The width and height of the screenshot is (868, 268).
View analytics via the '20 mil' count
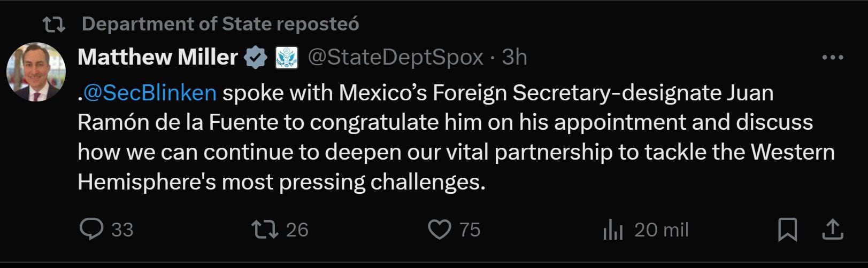[661, 230]
